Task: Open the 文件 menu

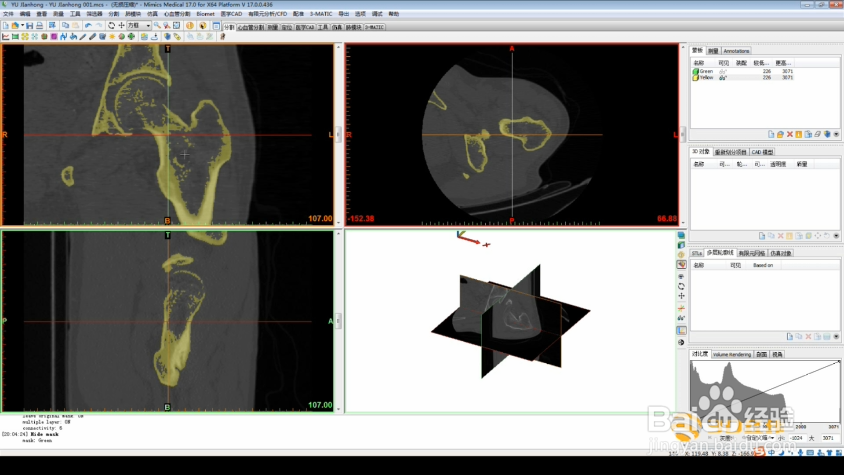Action: (x=8, y=14)
